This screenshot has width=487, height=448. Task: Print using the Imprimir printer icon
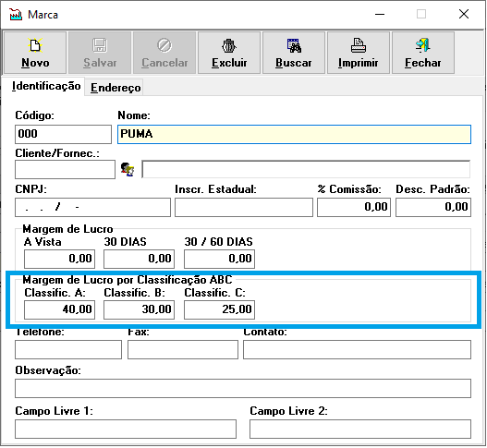tap(359, 45)
